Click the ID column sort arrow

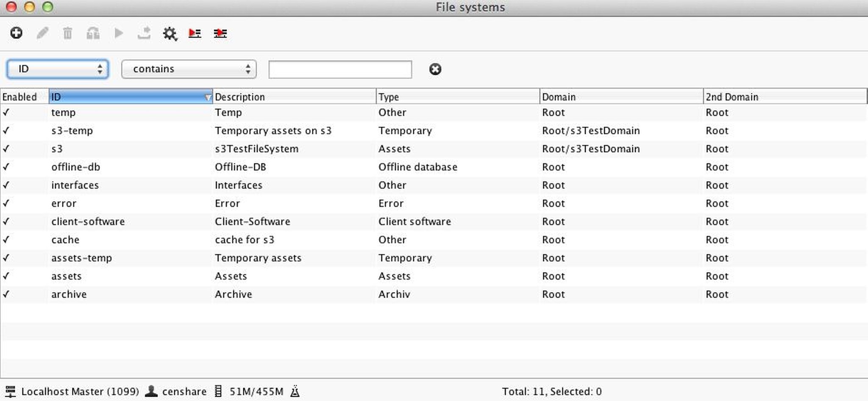(208, 97)
